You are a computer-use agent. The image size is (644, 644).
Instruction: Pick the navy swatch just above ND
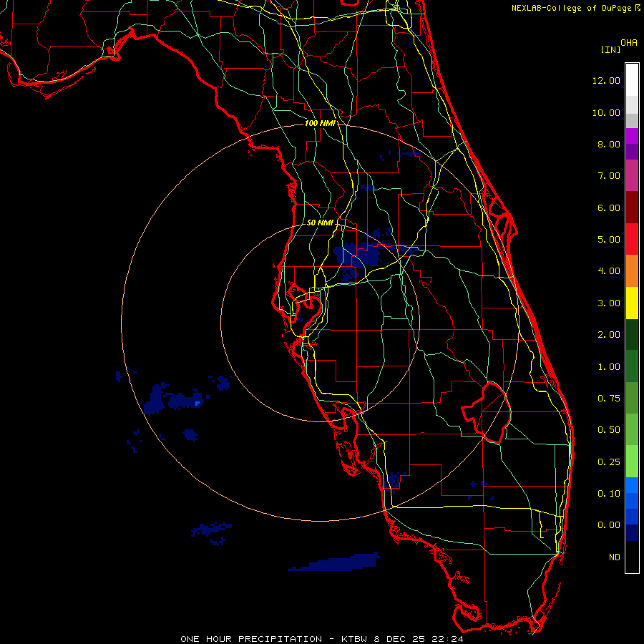632,533
